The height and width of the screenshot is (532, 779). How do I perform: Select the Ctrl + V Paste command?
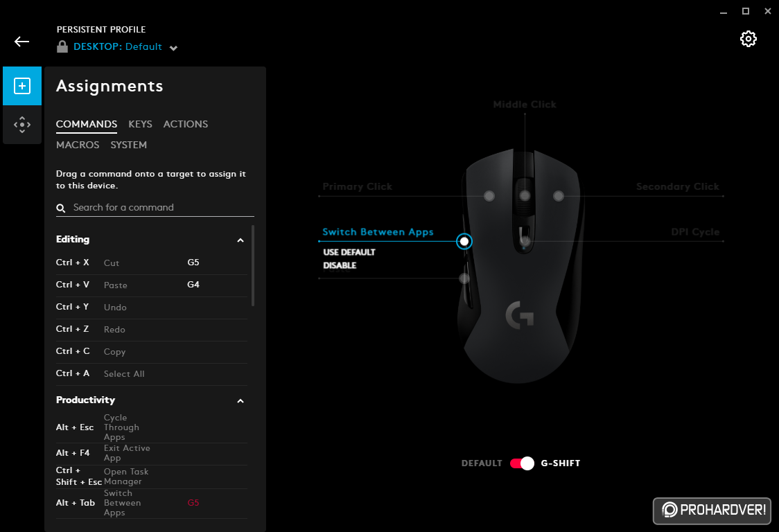[152, 285]
